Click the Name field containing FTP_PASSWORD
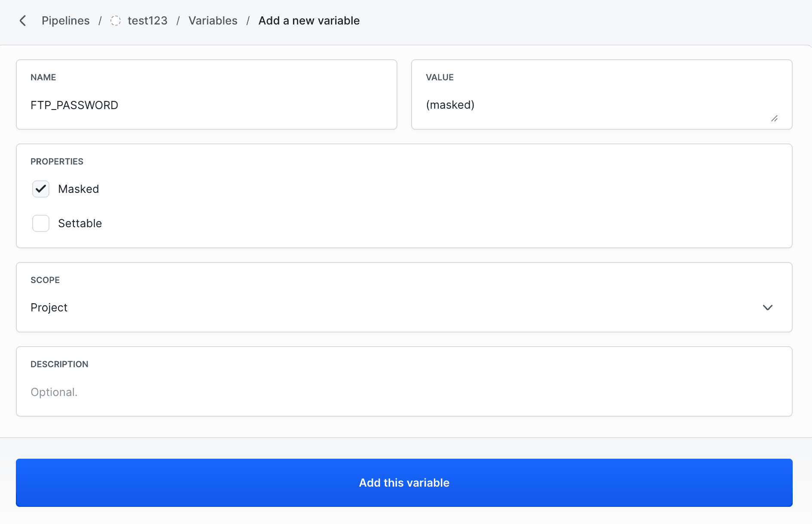Image resolution: width=812 pixels, height=524 pixels. click(x=206, y=105)
